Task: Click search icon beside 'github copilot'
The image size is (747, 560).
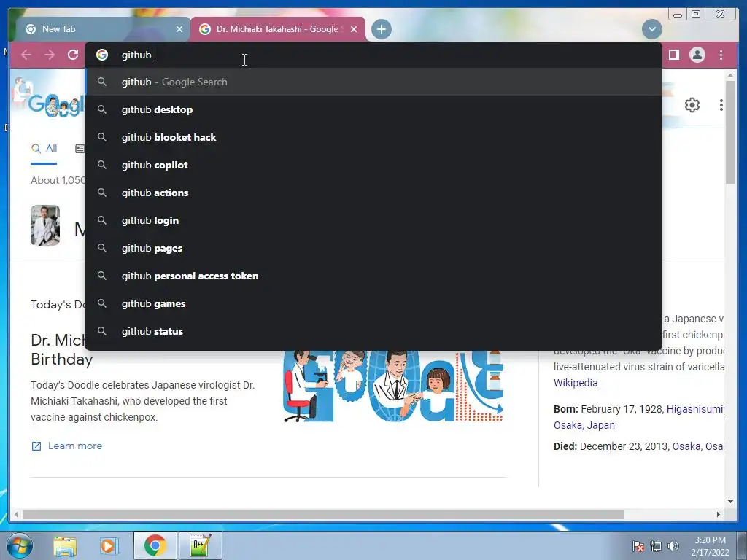Action: click(102, 165)
